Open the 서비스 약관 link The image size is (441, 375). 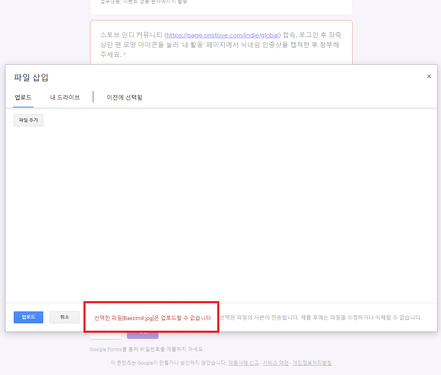tap(275, 363)
